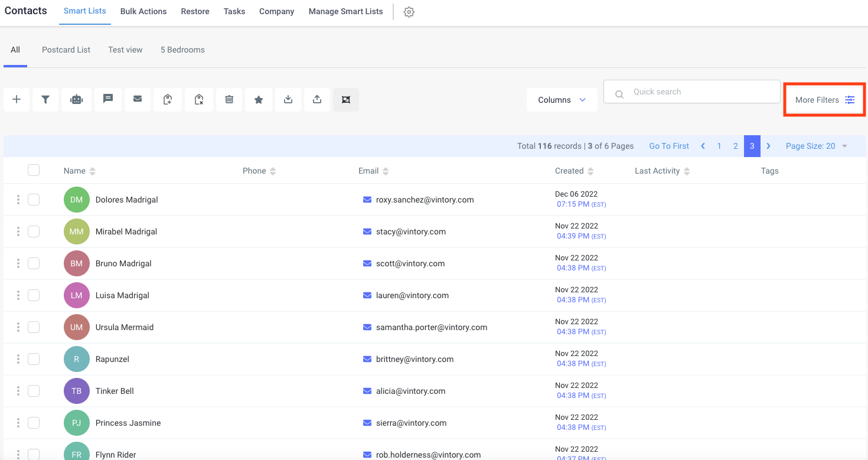Click three-dot menu for Luisa Madrigal
This screenshot has width=868, height=460.
coord(18,295)
